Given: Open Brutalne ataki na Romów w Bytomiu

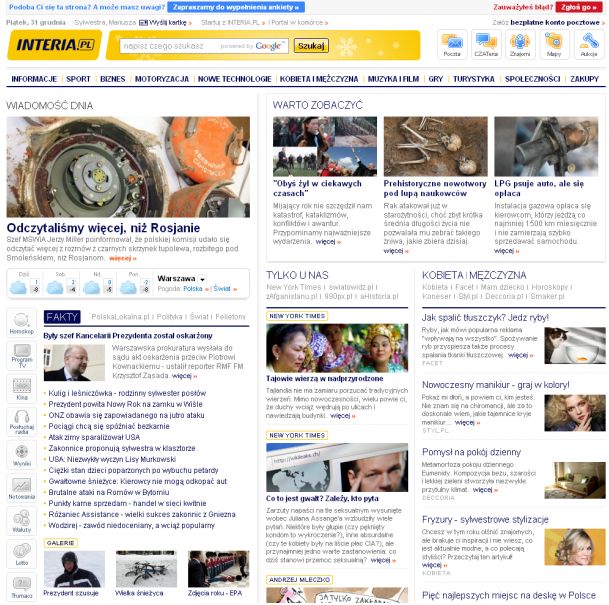Looking at the screenshot, I should click(x=109, y=492).
